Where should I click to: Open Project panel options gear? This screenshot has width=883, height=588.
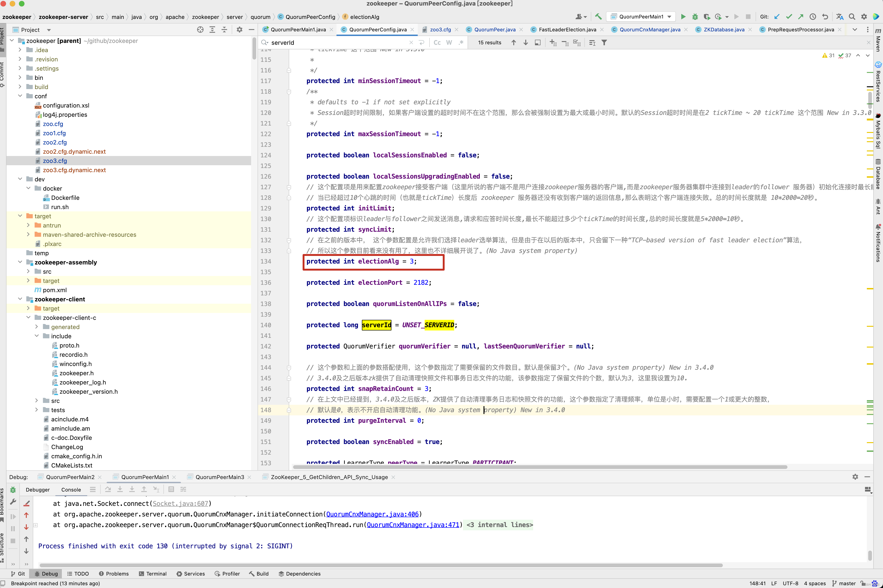point(239,30)
